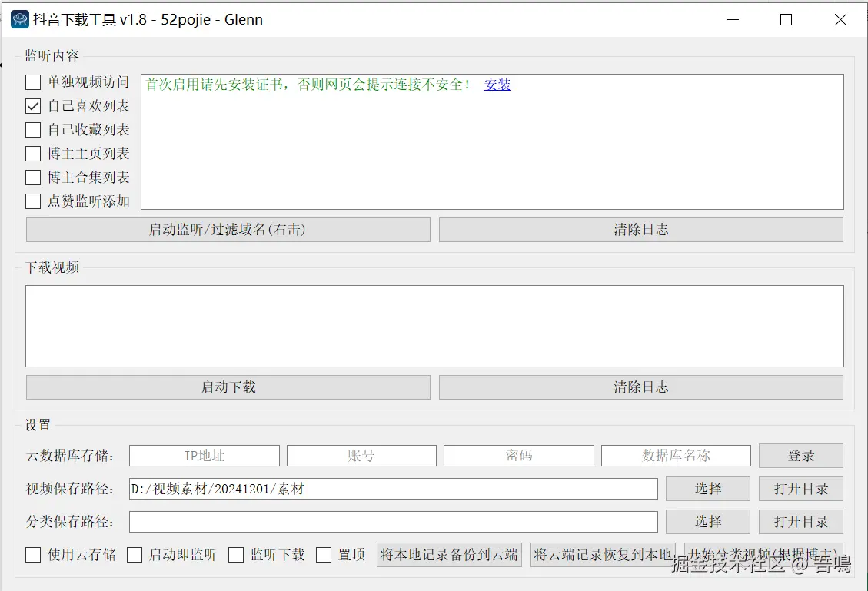Viewport: 868px width, 591px height.
Task: Click the 登录 button
Action: tap(801, 456)
